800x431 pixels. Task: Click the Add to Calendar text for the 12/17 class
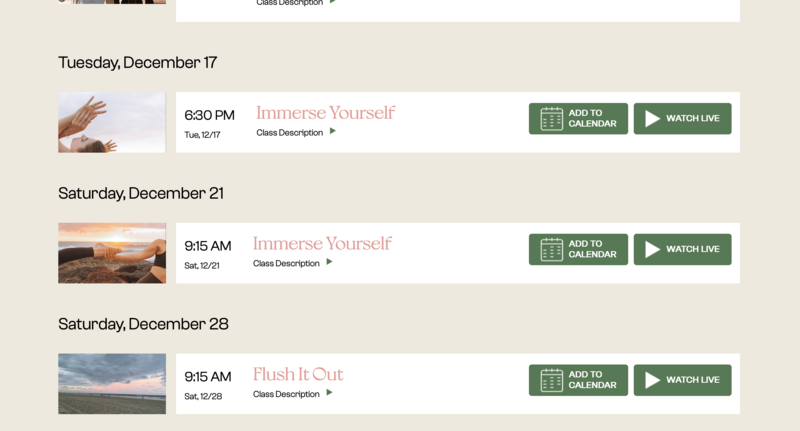click(x=592, y=118)
